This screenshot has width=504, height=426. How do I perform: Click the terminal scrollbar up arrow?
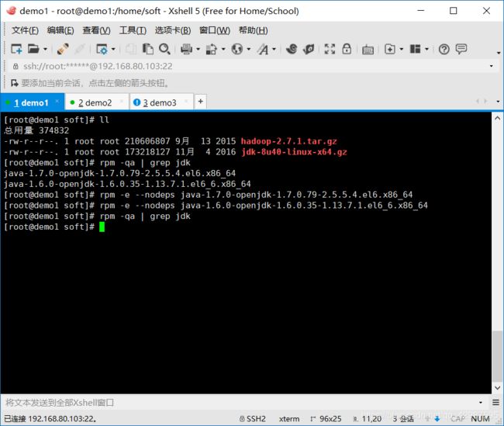pyautogui.click(x=497, y=119)
